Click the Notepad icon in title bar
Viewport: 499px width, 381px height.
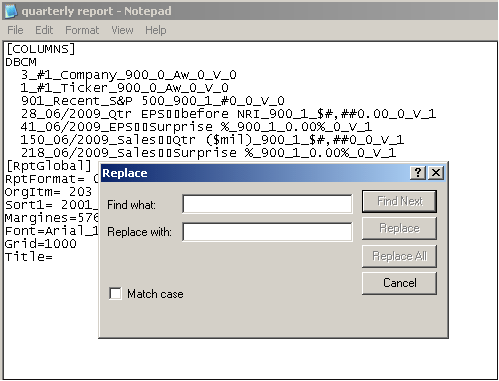11,11
